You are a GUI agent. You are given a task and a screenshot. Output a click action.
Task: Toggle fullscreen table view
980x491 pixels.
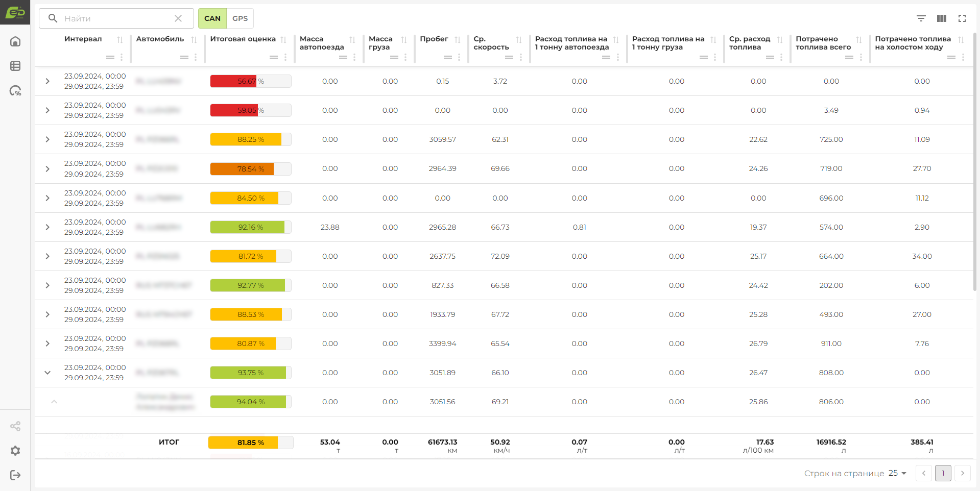click(x=962, y=18)
